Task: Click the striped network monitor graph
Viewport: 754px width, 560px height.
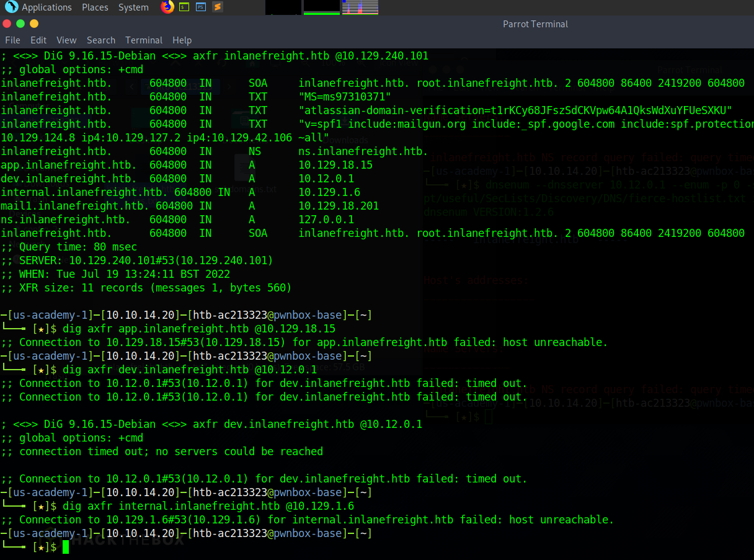Action: 360,7
